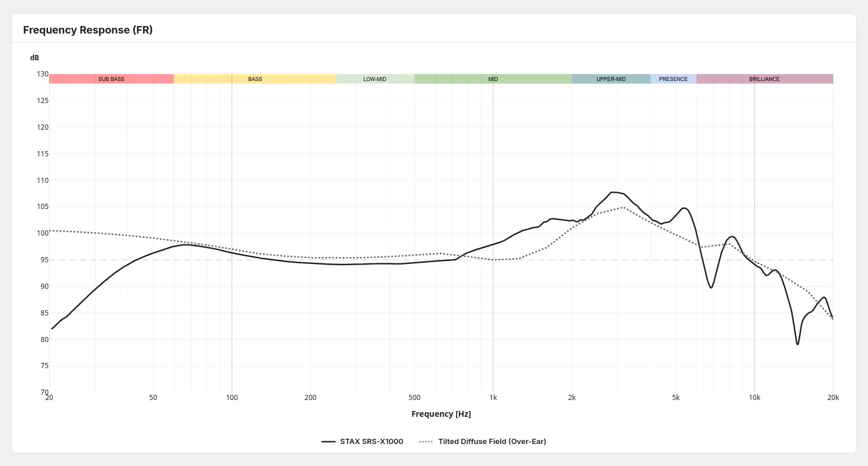The height and width of the screenshot is (466, 868).
Task: Click the Frequency [Hz] axis title
Action: coord(441,414)
